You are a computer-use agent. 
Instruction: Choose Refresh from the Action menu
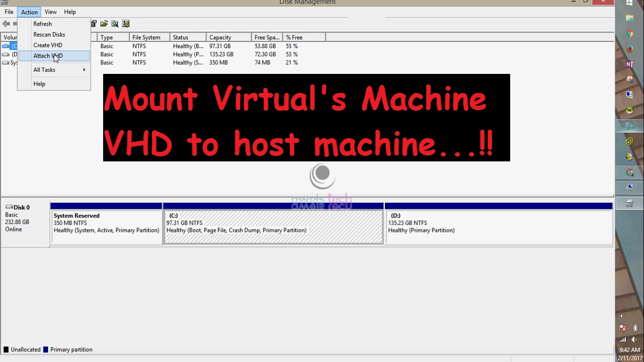tap(54, 24)
